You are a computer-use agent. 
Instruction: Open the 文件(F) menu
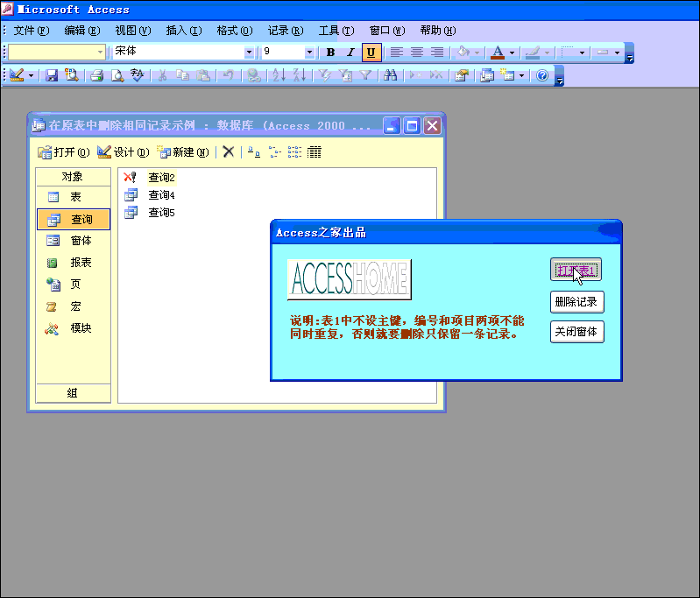(x=32, y=31)
